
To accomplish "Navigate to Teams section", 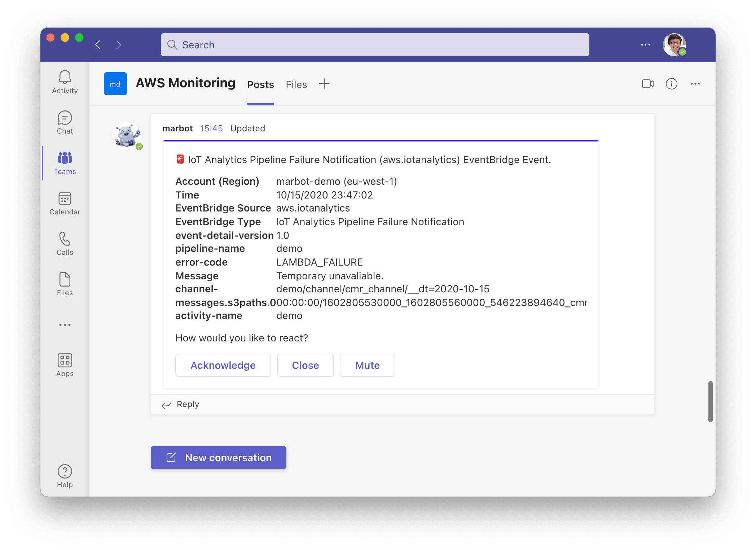I will (x=65, y=164).
